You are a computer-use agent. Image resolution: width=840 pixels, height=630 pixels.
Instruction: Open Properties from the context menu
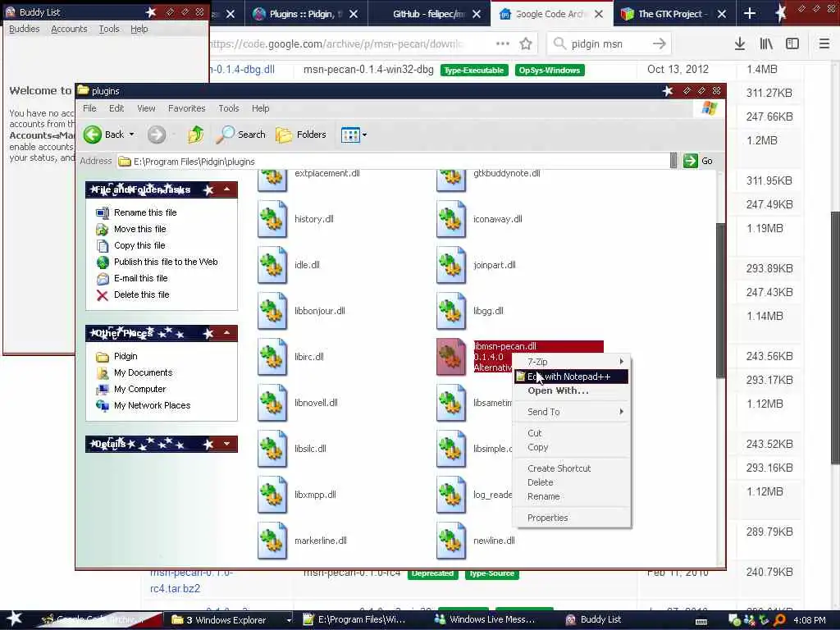point(571,518)
